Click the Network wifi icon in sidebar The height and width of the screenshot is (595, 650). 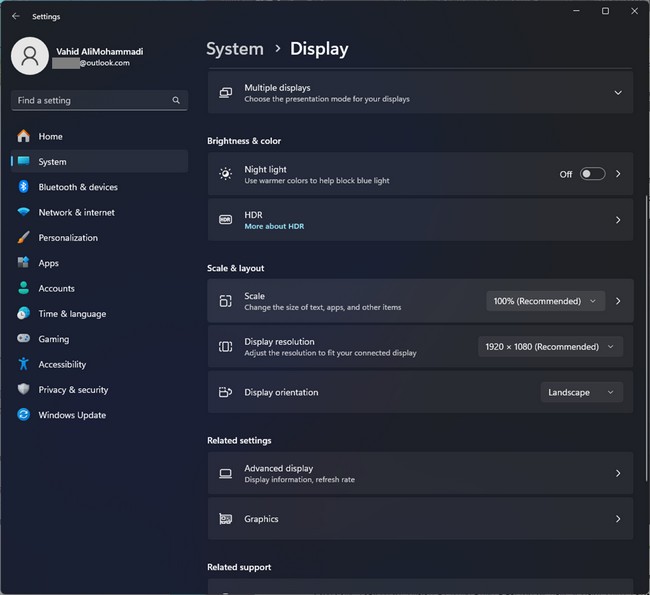point(24,212)
